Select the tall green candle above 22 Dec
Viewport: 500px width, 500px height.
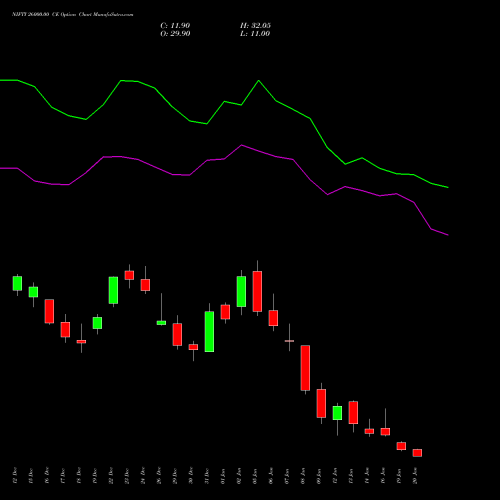[113, 290]
